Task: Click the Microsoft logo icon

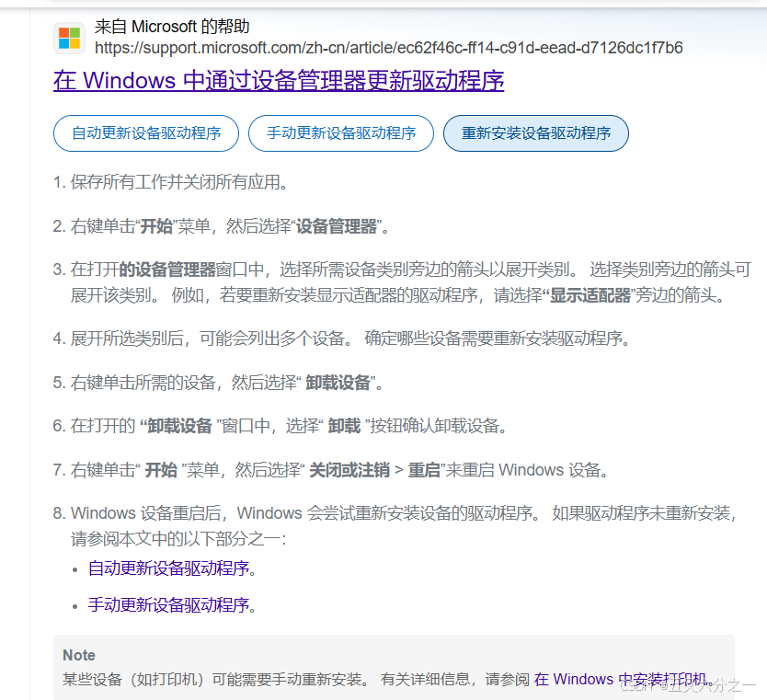Action: (x=69, y=38)
